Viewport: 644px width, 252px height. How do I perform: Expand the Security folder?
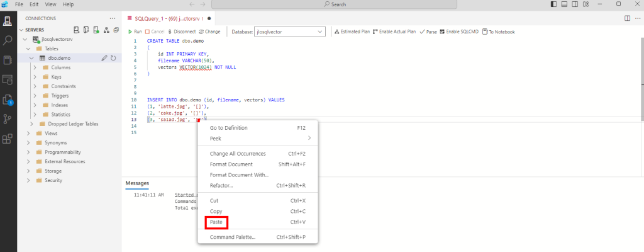(28, 180)
